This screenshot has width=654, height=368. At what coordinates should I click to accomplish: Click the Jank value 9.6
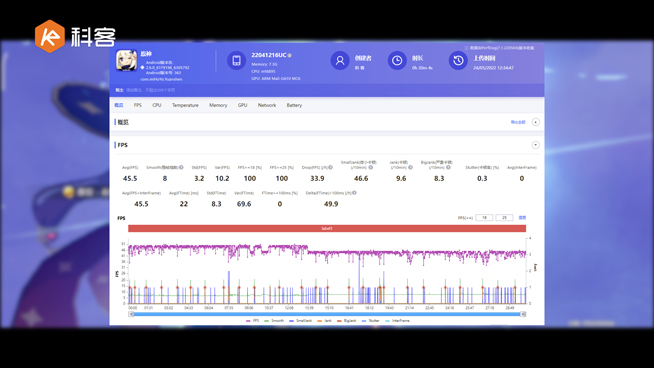(401, 179)
